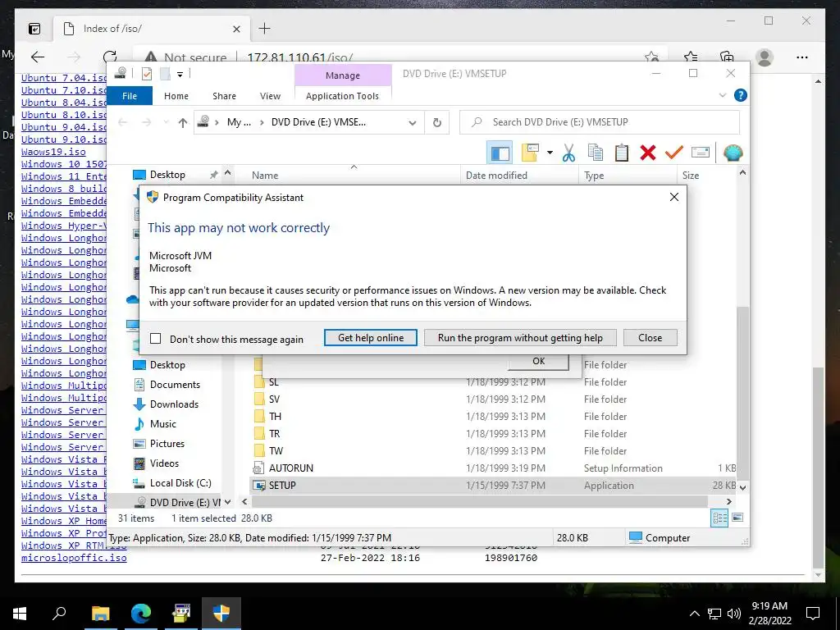The image size is (840, 630).
Task: Click the OK button behind dialog
Action: (538, 362)
